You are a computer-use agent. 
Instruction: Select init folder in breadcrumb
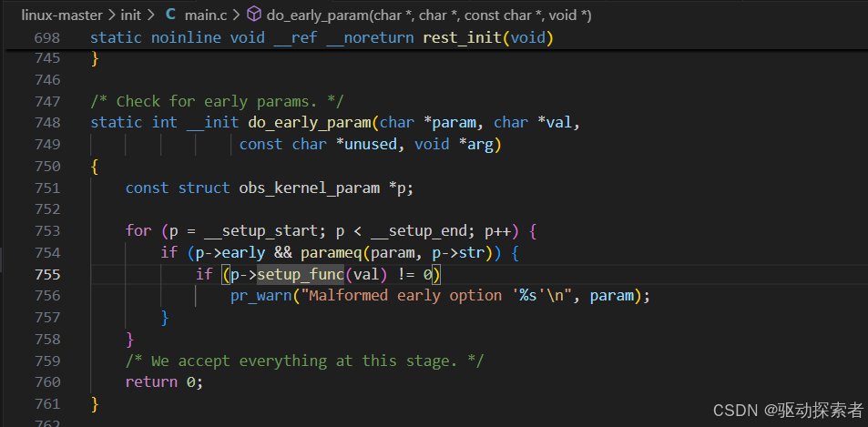[130, 15]
